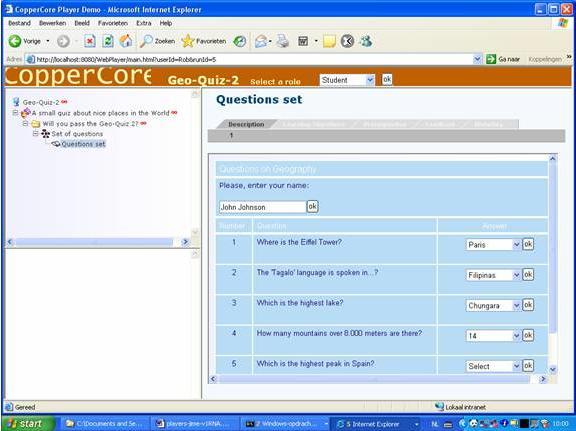Submit the Paris answer with ok
576x431 pixels.
(x=528, y=244)
